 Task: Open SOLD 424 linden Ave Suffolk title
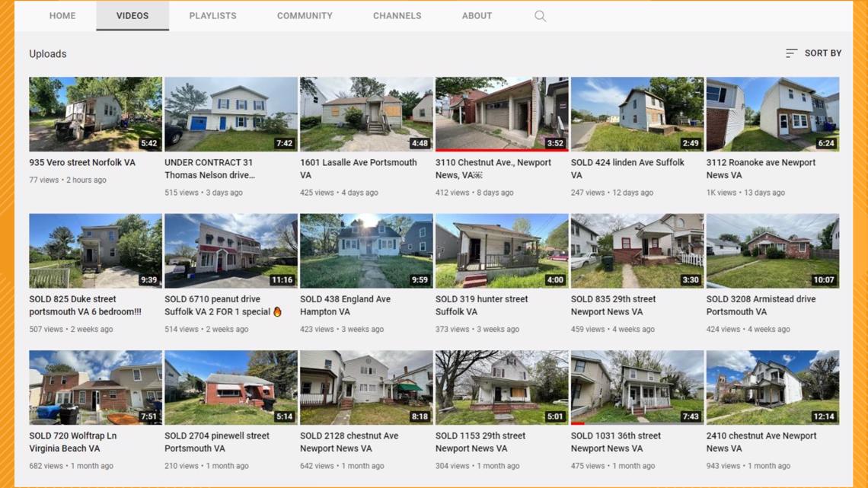tap(627, 169)
